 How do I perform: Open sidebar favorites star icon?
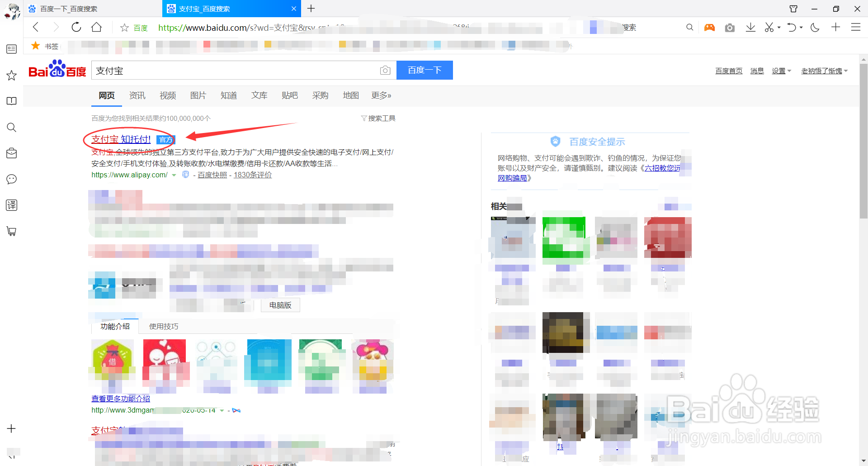pyautogui.click(x=12, y=75)
